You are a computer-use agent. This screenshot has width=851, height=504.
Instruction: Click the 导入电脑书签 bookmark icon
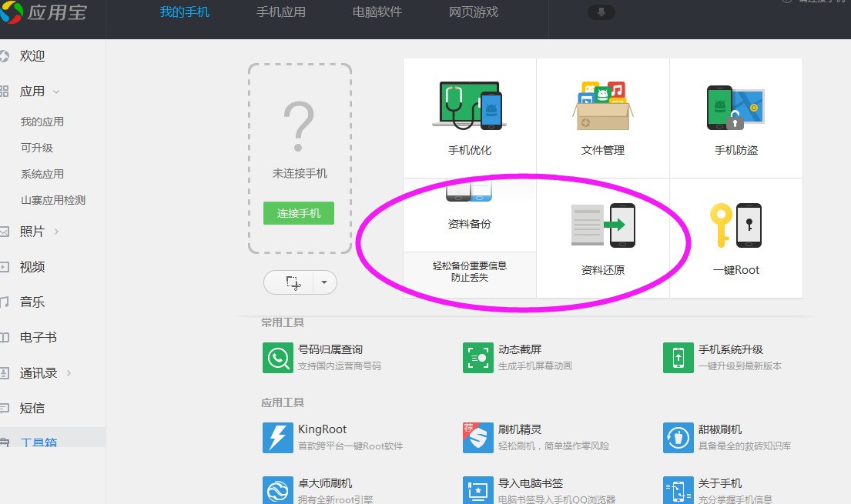tap(478, 490)
